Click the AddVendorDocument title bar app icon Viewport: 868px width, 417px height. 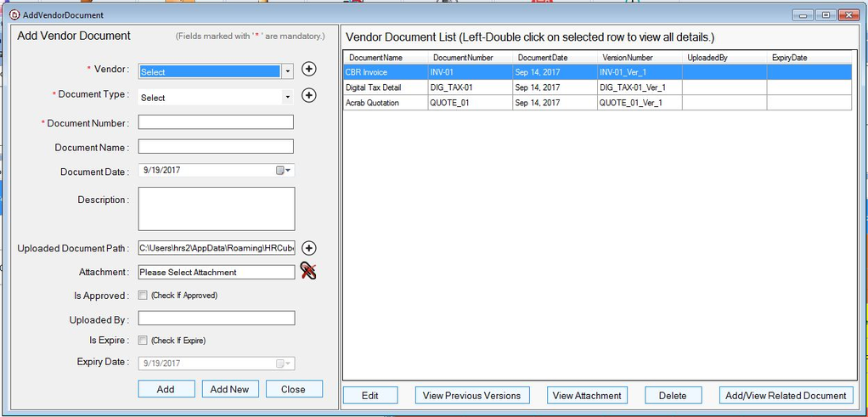(x=15, y=15)
